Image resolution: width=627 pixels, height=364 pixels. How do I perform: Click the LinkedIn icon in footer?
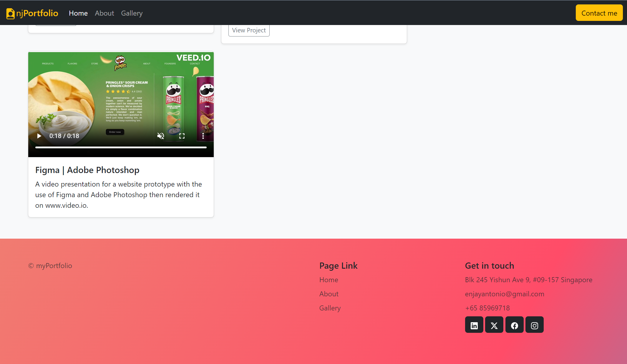pyautogui.click(x=474, y=325)
